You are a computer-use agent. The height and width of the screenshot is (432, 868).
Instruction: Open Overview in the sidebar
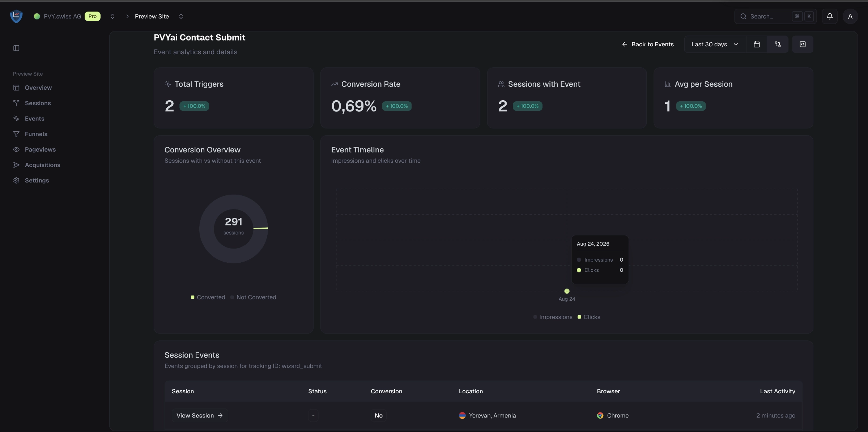click(38, 88)
